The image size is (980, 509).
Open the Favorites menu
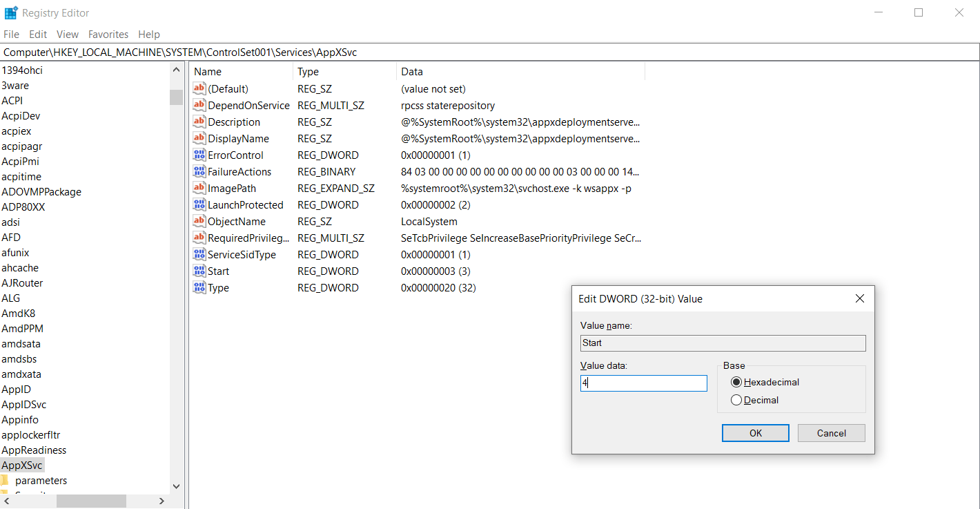(x=108, y=34)
